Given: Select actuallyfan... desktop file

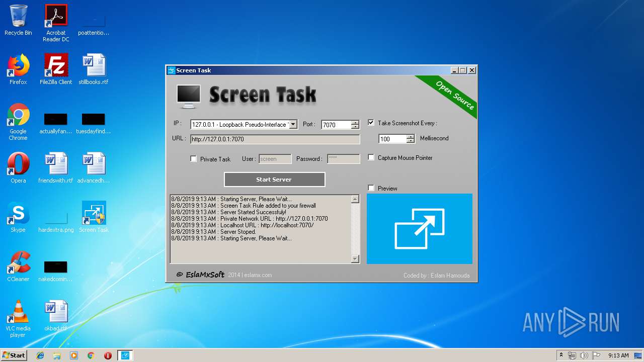Looking at the screenshot, I should [56, 124].
